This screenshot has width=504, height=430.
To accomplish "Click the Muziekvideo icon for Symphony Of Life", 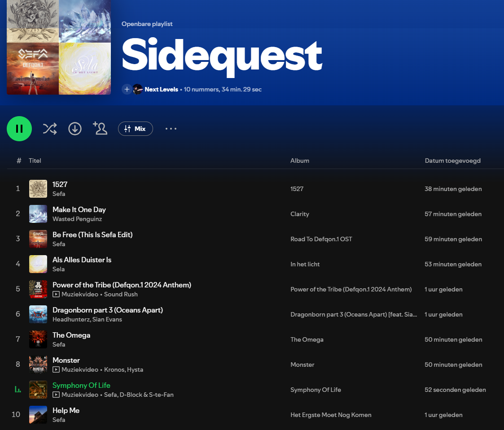I will 56,395.
